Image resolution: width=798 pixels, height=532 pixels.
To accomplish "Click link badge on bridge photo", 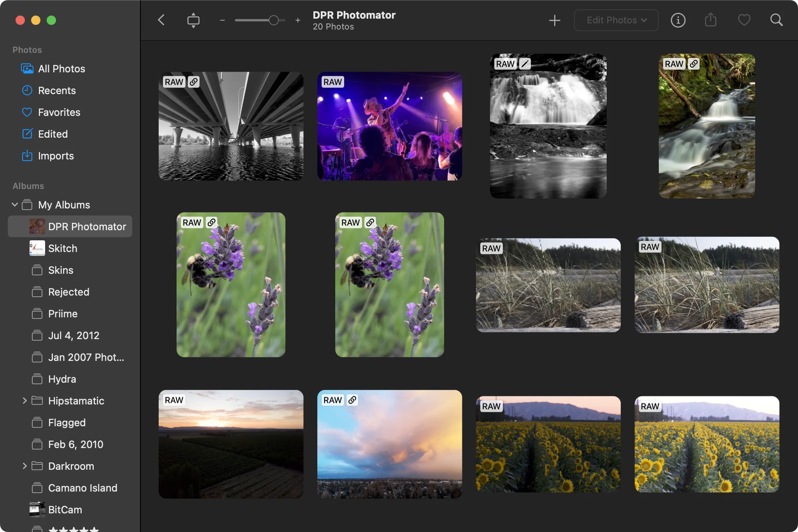I will pos(194,82).
